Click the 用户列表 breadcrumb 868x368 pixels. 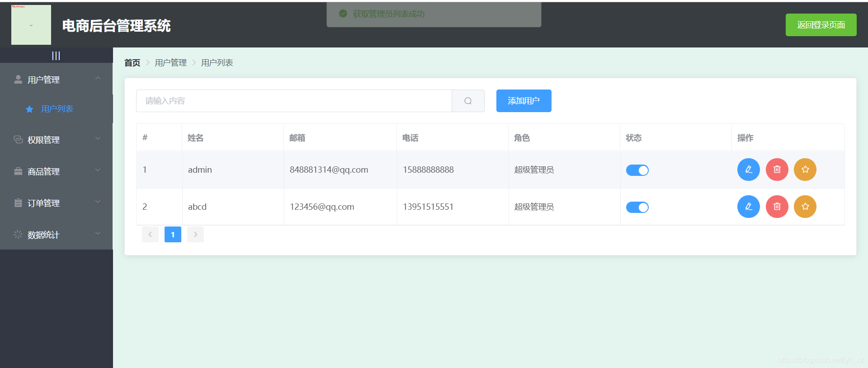point(217,63)
